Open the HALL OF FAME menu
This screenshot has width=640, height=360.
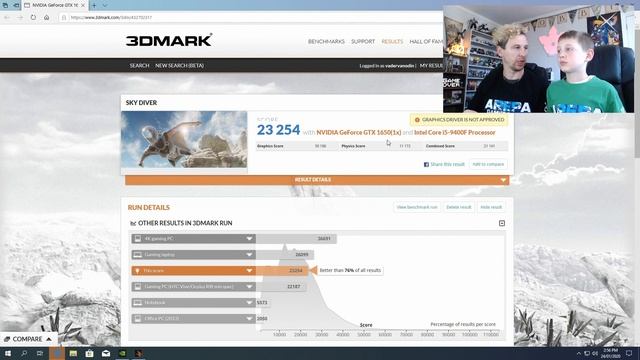click(426, 42)
